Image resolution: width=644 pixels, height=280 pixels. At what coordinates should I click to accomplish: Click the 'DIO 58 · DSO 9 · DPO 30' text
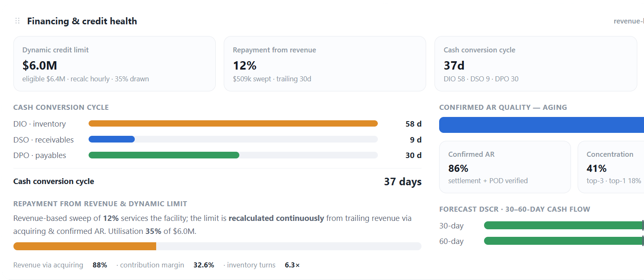coord(481,79)
